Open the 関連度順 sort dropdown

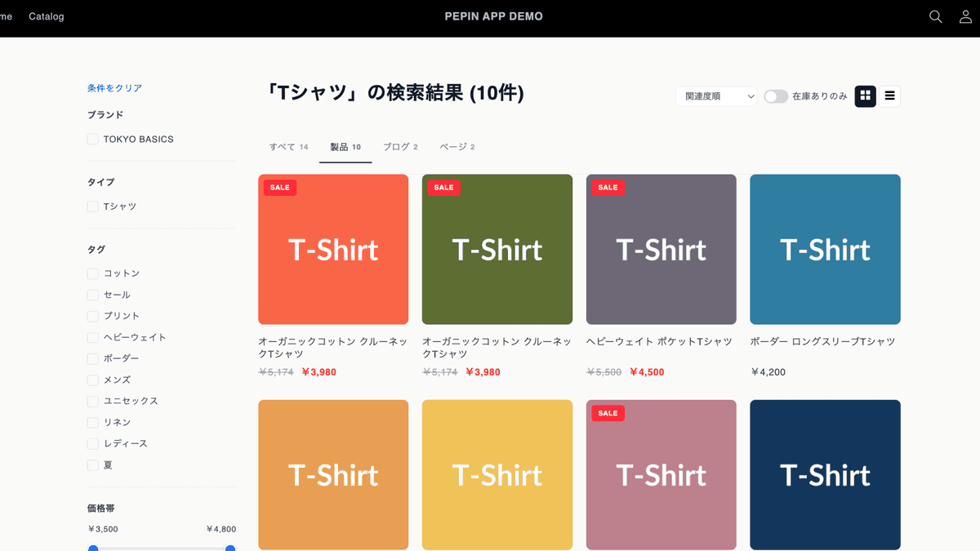[x=715, y=96]
